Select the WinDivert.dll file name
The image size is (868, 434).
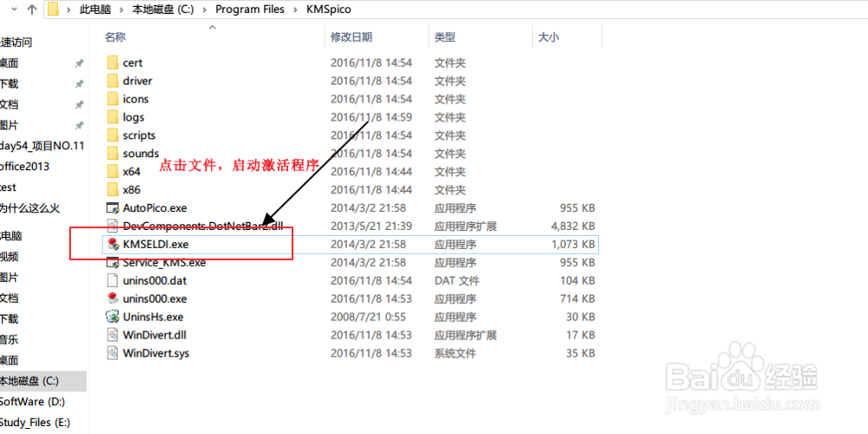pos(155,335)
